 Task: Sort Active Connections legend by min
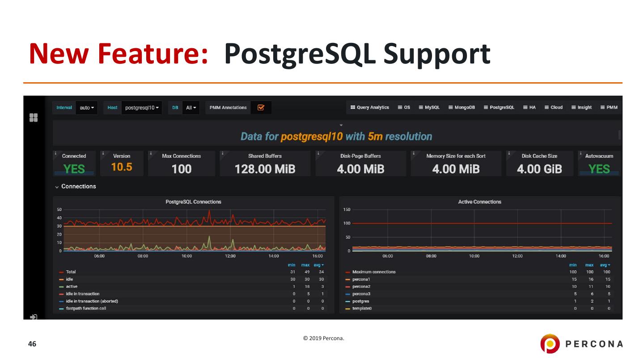(x=573, y=265)
